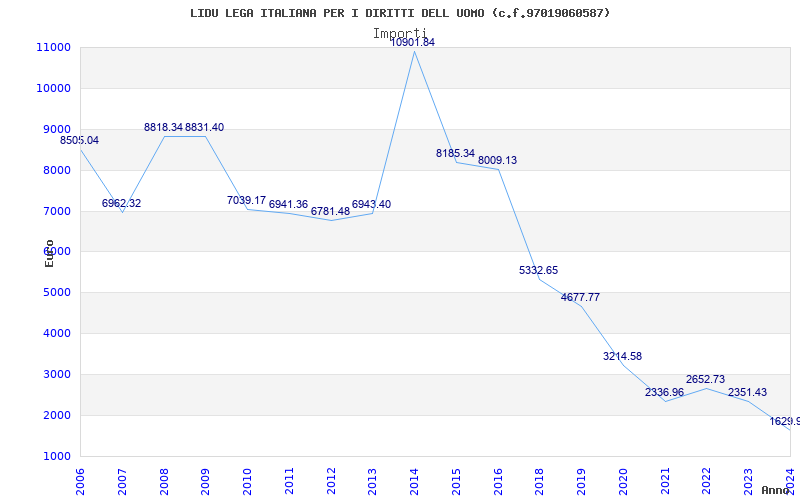Click data label 8818.34
Viewport: 800px width, 500px height.
tap(163, 127)
